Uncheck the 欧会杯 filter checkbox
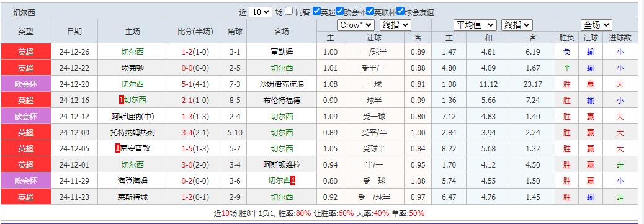 tap(339, 11)
